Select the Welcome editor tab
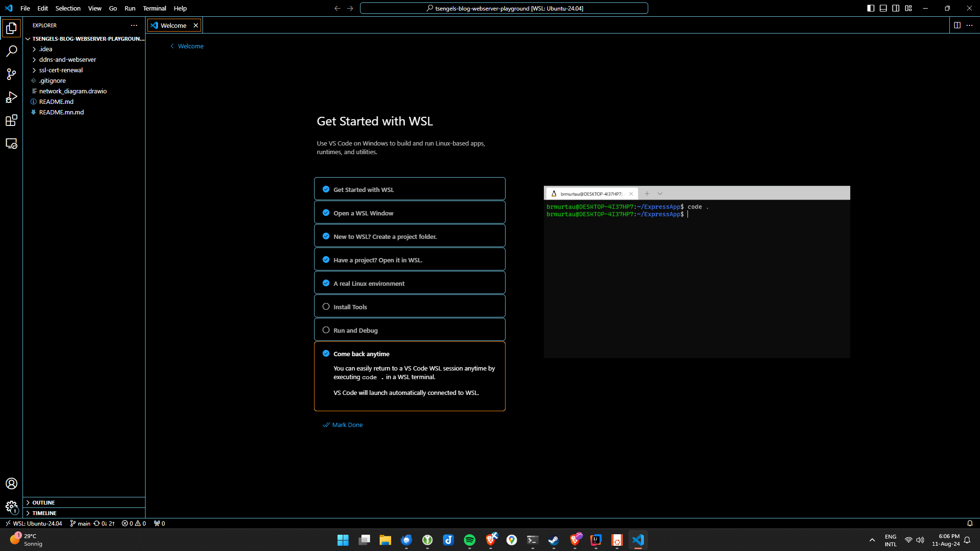The image size is (980, 551). (x=174, y=25)
